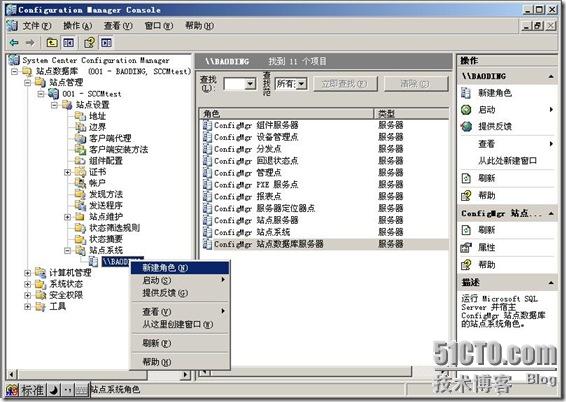566x402 pixels.
Task: Click 从此处新建窗口 in actions pane
Action: [508, 161]
